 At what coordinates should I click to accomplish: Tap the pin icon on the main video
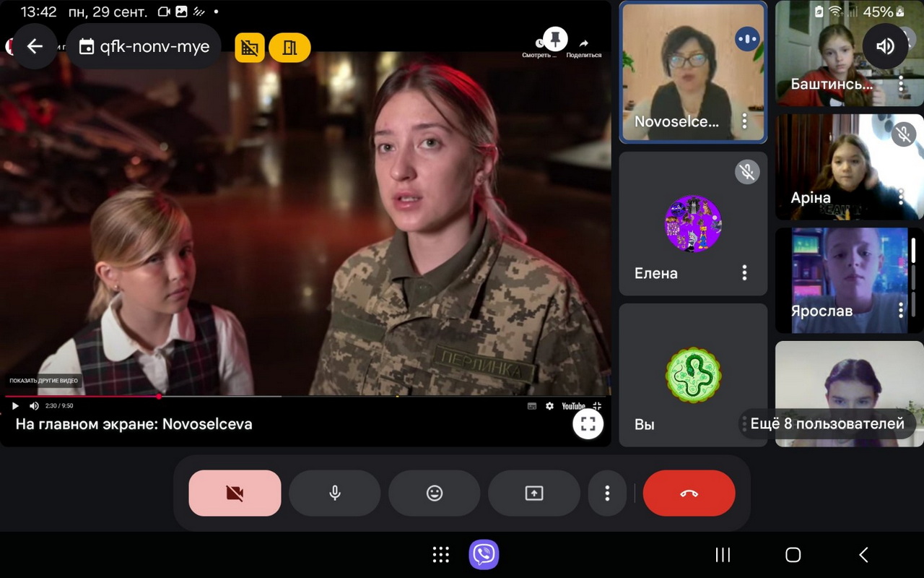(554, 38)
